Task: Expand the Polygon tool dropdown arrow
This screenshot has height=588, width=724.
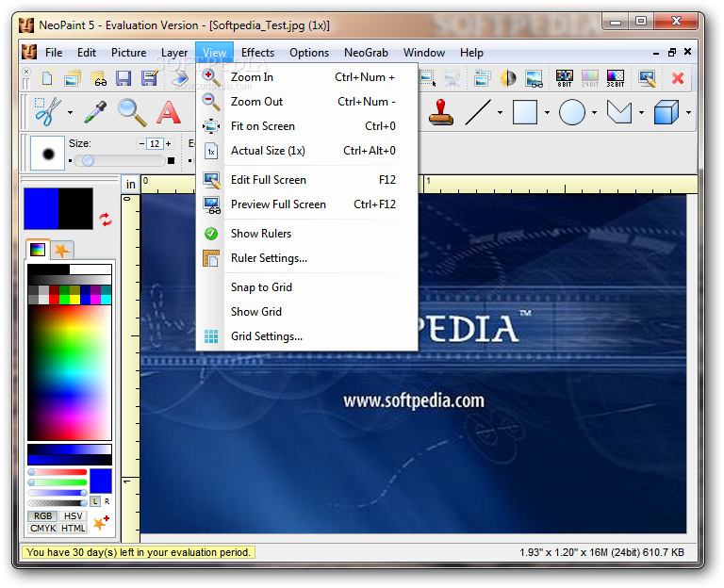Action: tap(641, 112)
